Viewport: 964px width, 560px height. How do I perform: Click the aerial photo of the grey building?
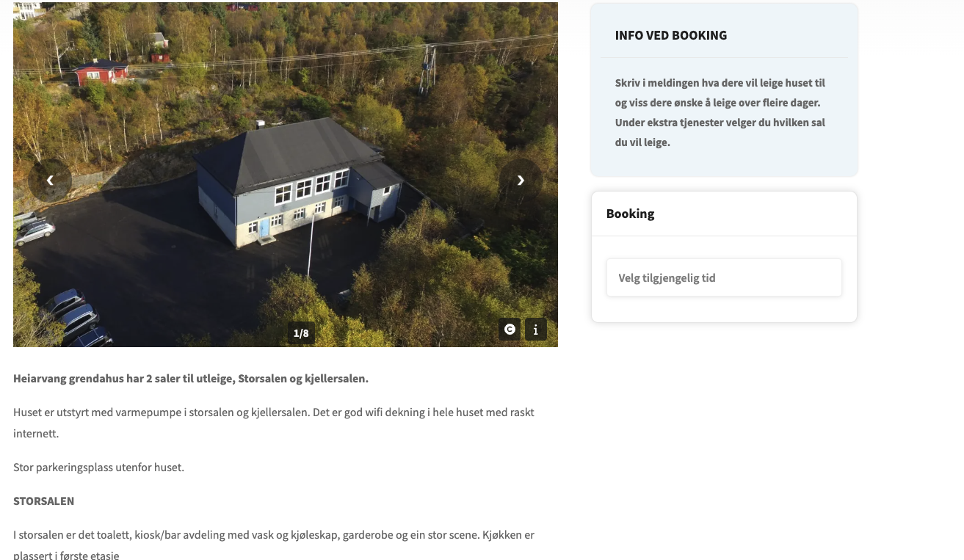point(286,175)
